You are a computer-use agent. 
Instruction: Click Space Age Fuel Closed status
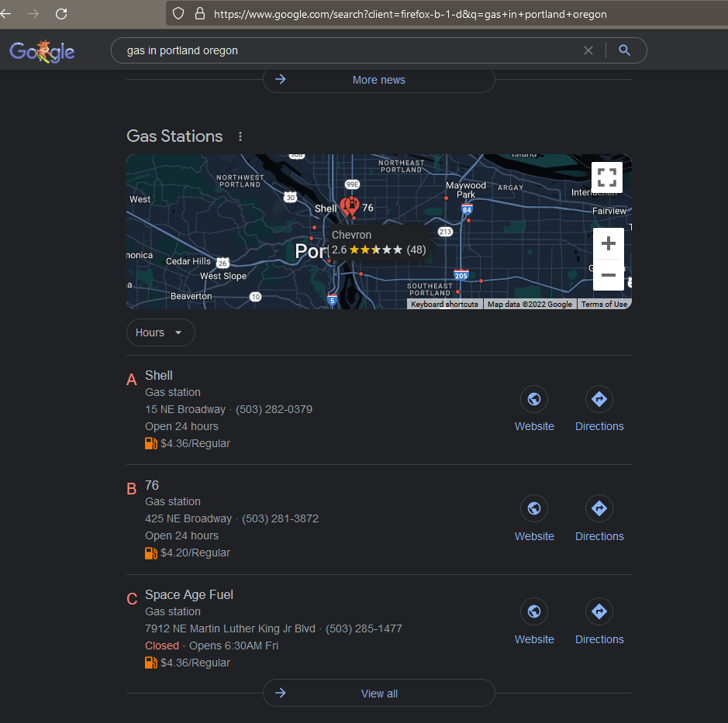coord(161,646)
